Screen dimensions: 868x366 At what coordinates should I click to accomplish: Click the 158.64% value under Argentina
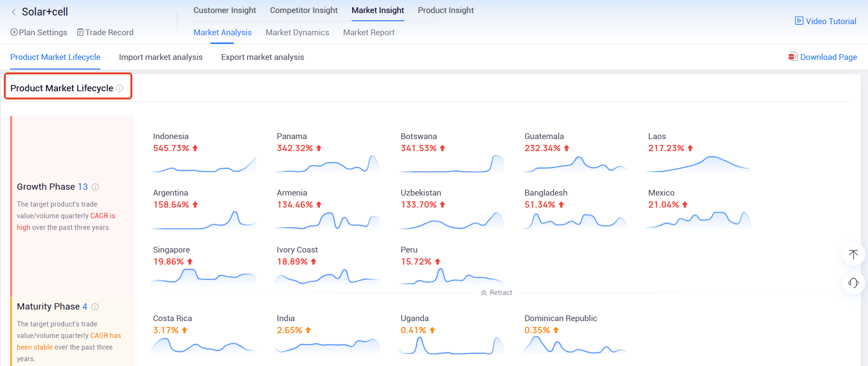[171, 205]
